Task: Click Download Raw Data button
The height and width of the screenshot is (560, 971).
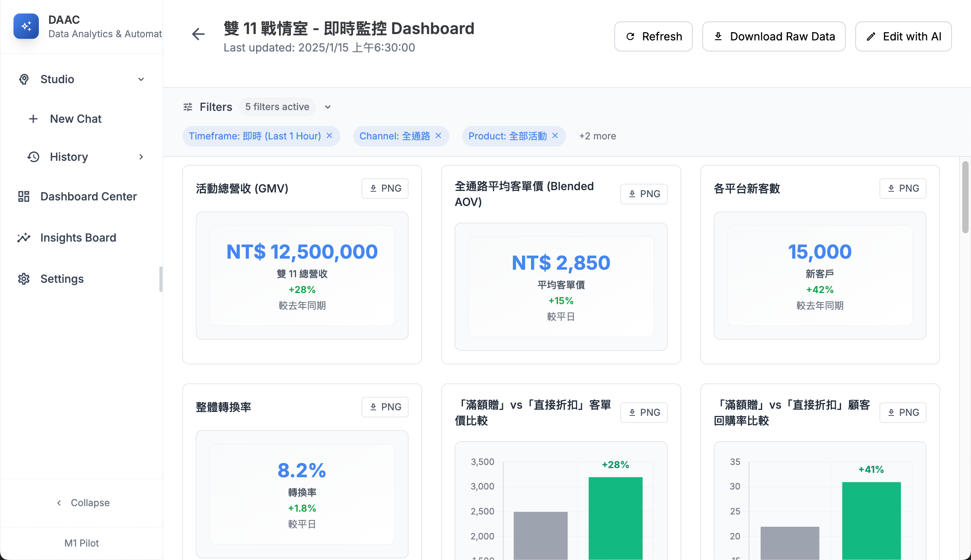Action: click(x=774, y=36)
